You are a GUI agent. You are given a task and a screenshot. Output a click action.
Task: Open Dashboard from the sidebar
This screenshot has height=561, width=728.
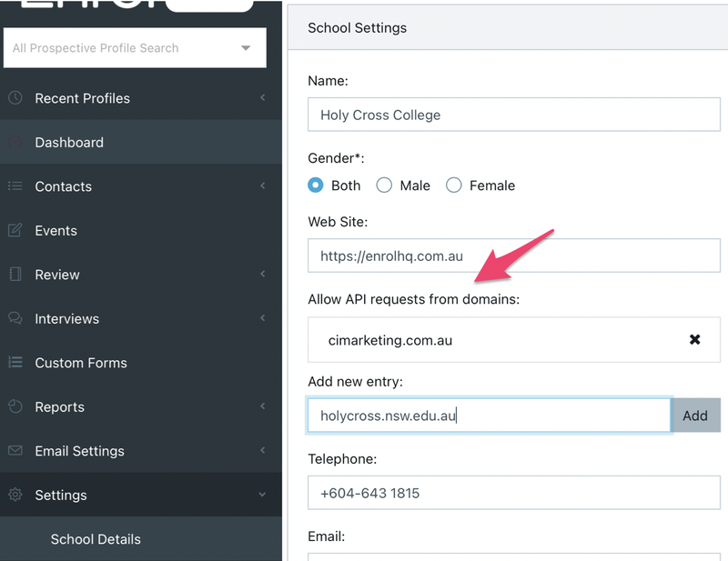click(69, 143)
